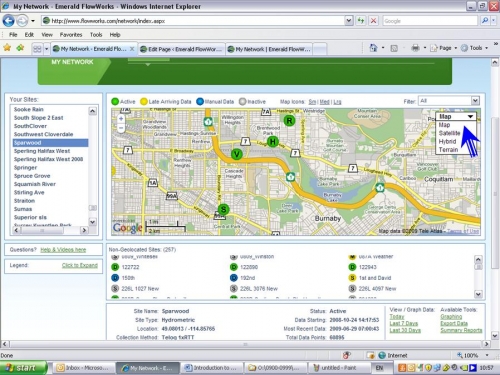Screen dimensions: 500x375
Task: Click the Graphing tool link
Action: pyautogui.click(x=451, y=316)
